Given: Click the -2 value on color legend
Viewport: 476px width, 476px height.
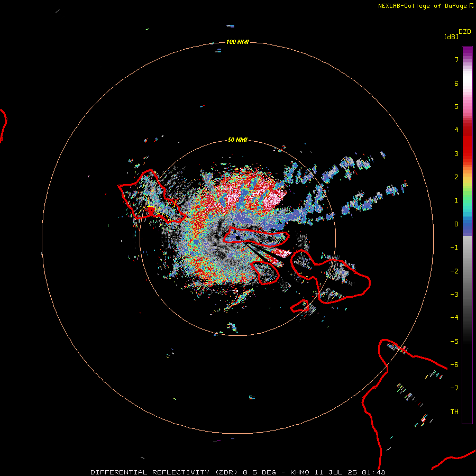Looking at the screenshot, I should pyautogui.click(x=454, y=271).
